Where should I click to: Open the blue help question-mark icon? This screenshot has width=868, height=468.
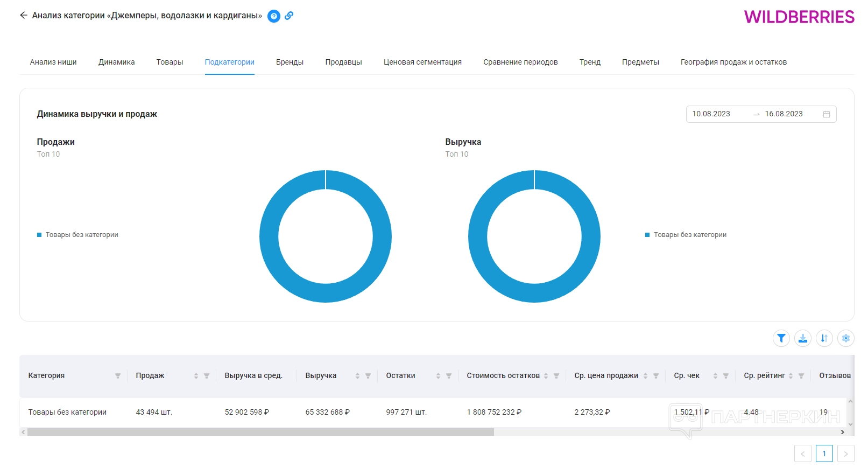pyautogui.click(x=274, y=16)
